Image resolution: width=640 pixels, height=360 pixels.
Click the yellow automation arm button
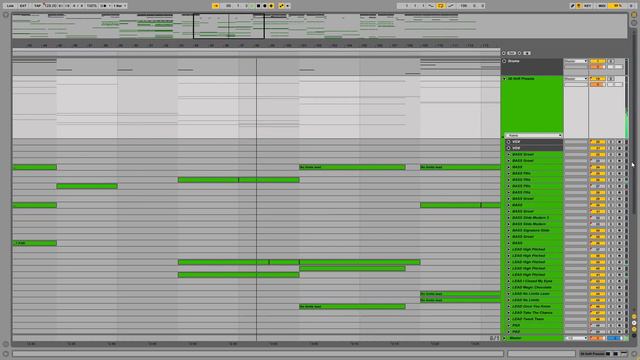[281, 6]
